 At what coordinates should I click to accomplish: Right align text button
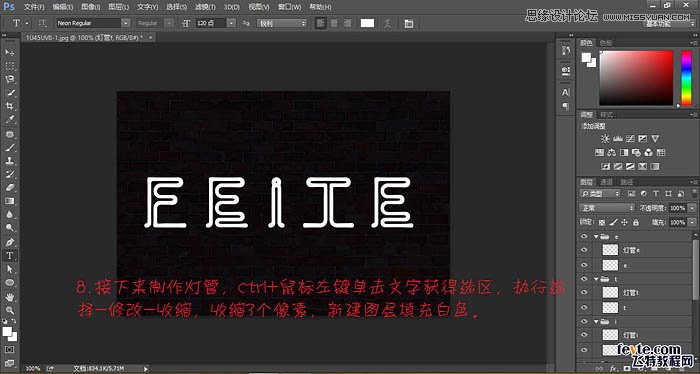tap(347, 23)
